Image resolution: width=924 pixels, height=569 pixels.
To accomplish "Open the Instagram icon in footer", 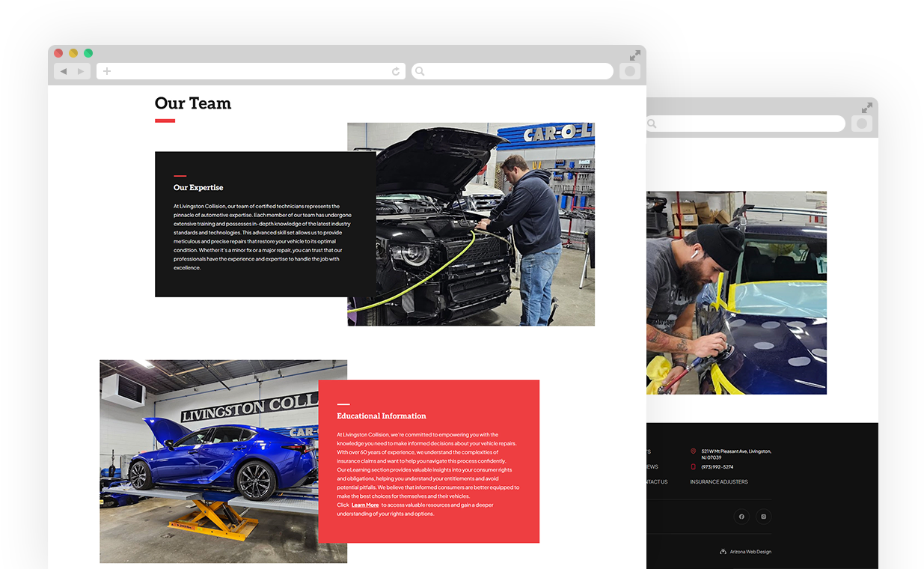I will point(763,517).
